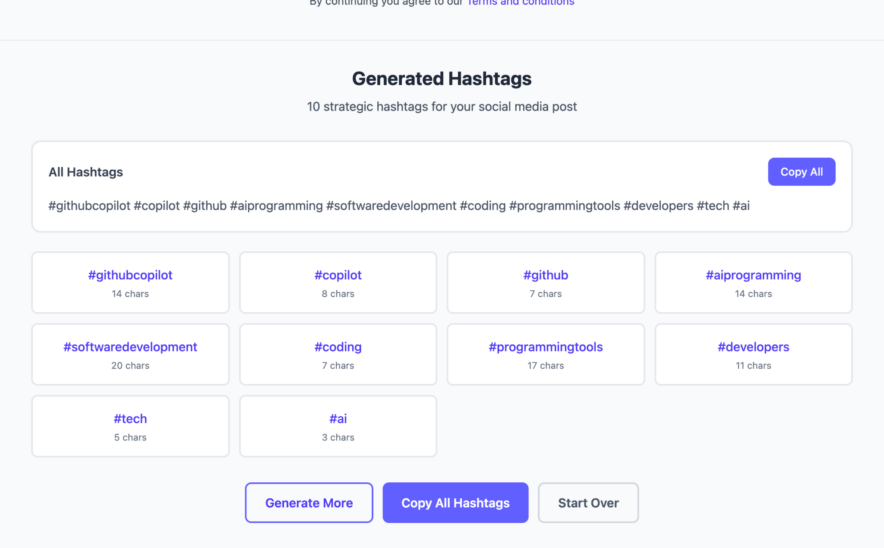
Task: Click the #tech hashtag card
Action: [x=130, y=426]
